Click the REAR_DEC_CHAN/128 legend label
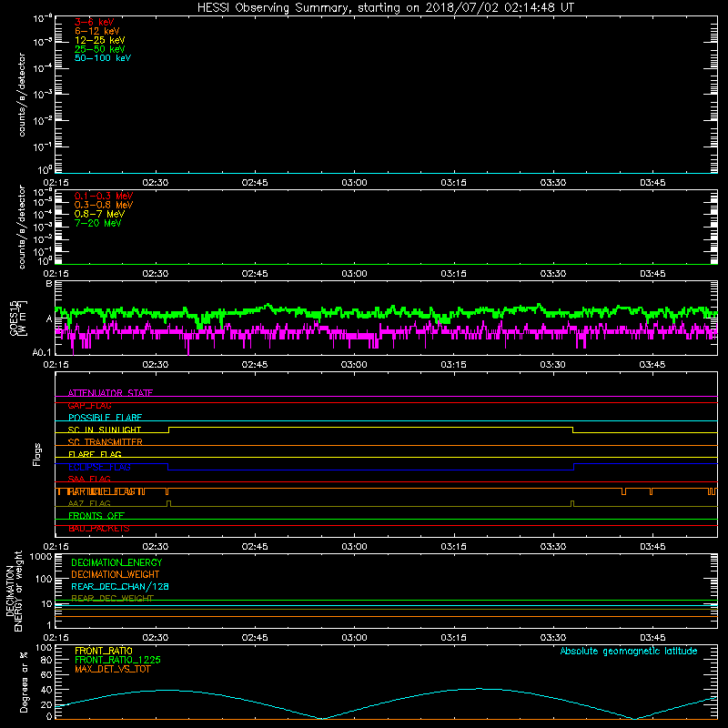The image size is (728, 728). 120,586
